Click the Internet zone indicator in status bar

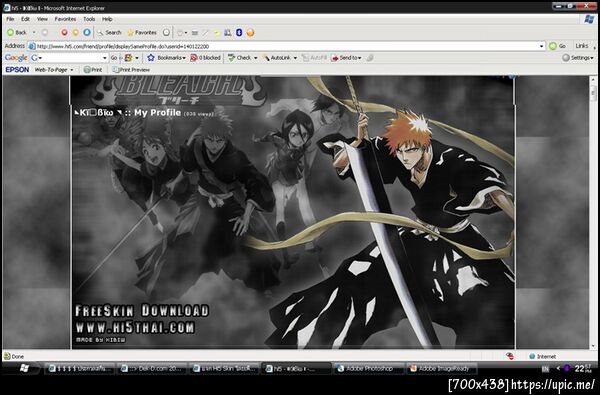542,356
